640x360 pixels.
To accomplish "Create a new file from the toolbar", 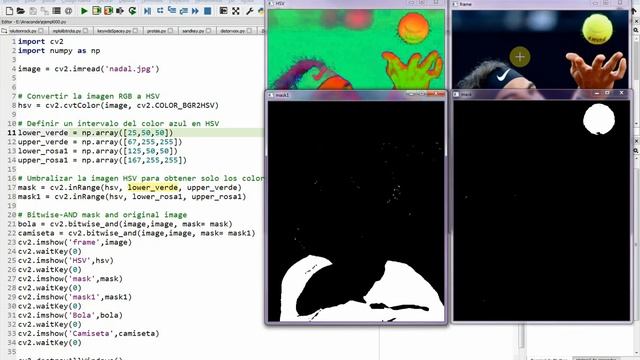I will coord(9,11).
